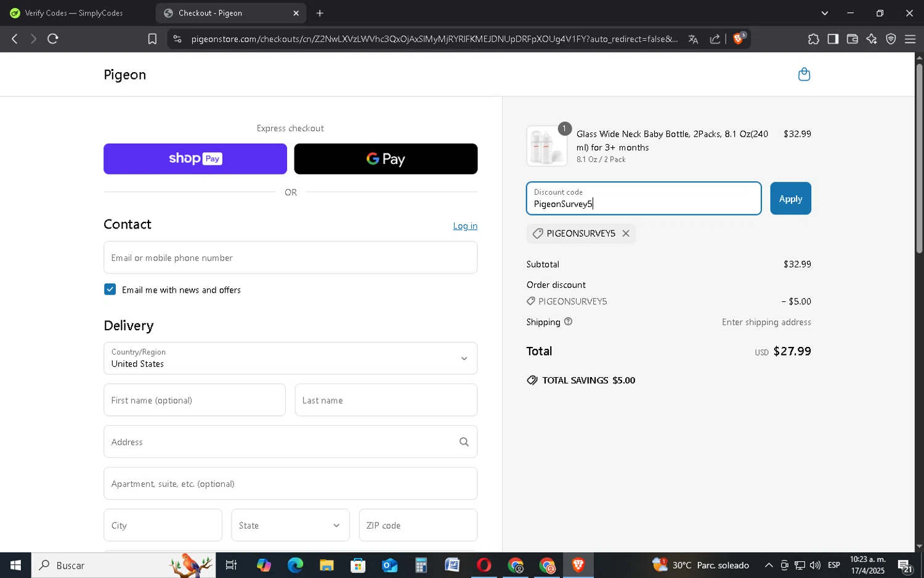
Task: Click the taskbar Buscar search box
Action: tap(123, 565)
